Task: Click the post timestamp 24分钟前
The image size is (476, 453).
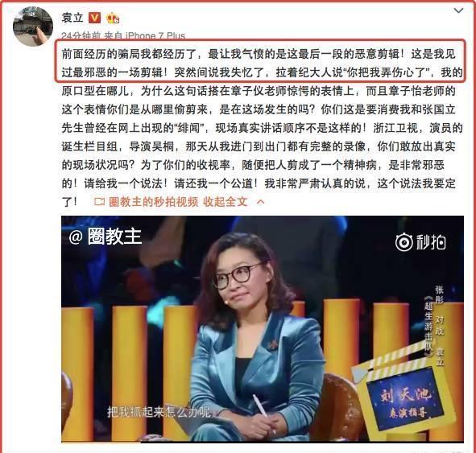Action: coord(81,35)
